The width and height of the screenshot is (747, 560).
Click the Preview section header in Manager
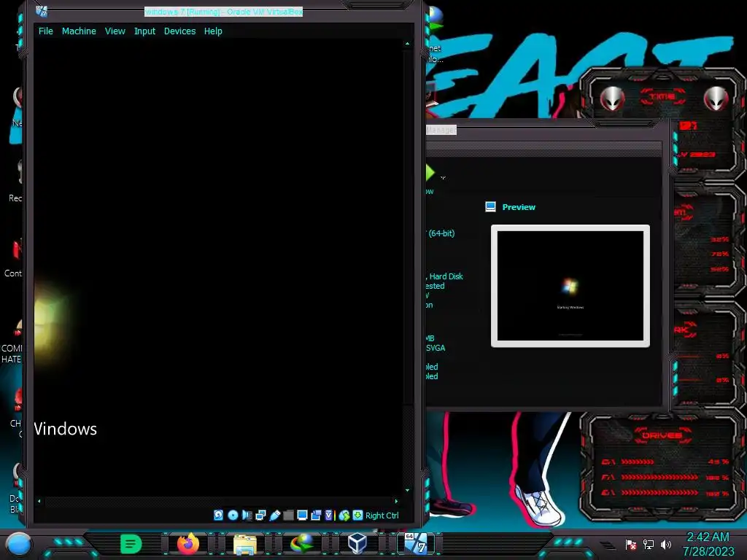coord(519,207)
